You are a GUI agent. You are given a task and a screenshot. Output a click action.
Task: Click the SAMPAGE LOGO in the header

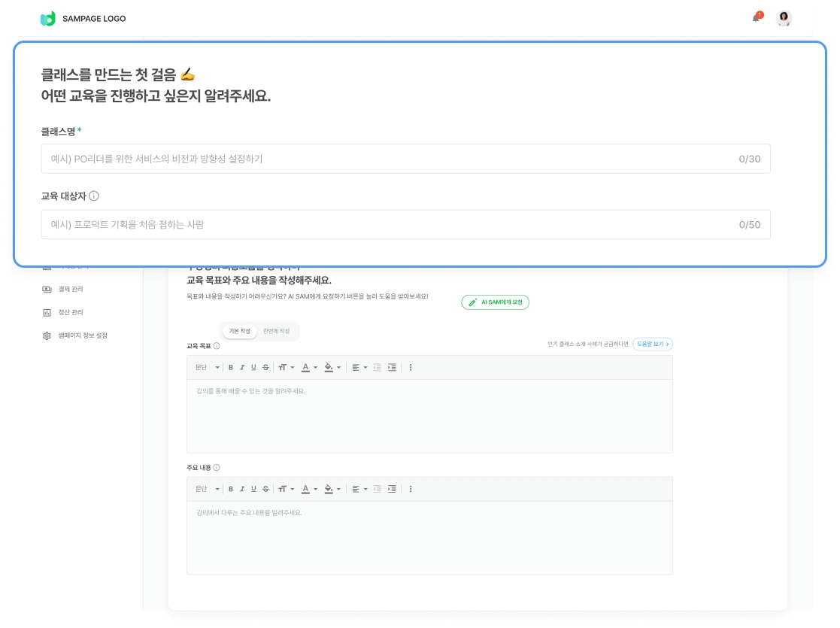(83, 19)
